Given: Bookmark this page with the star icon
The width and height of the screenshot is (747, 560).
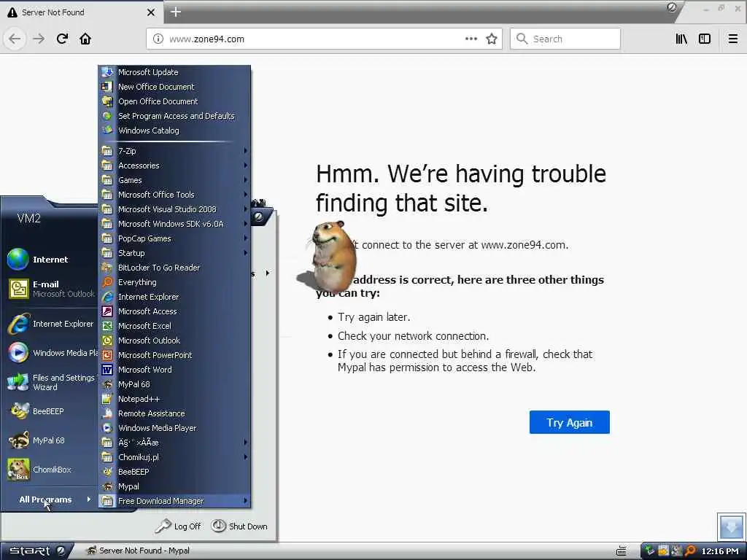Looking at the screenshot, I should [492, 39].
